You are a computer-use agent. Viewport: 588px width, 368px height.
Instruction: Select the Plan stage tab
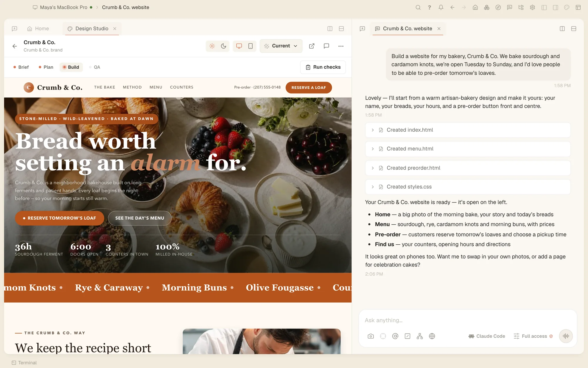46,67
